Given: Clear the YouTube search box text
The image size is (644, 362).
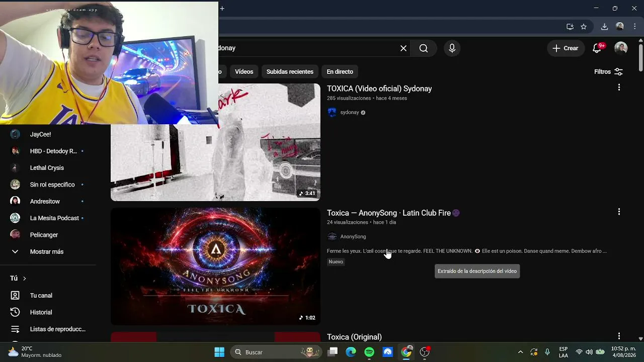Looking at the screenshot, I should 404,48.
